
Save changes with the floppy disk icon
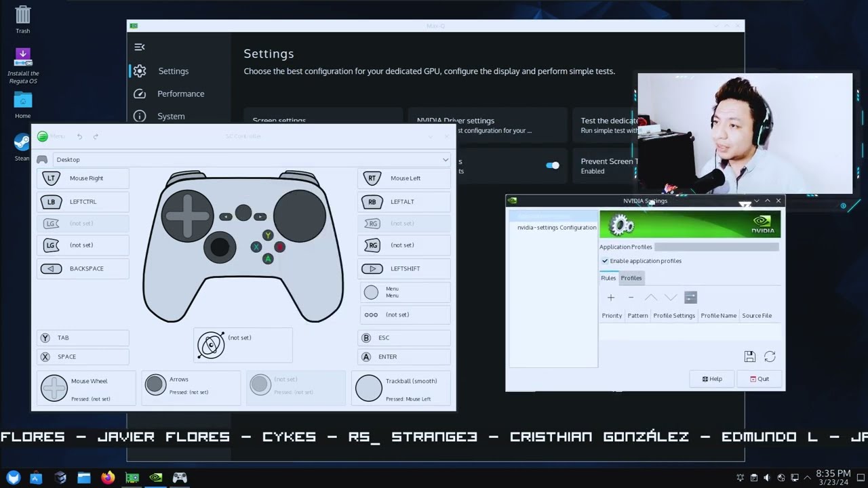coord(749,357)
